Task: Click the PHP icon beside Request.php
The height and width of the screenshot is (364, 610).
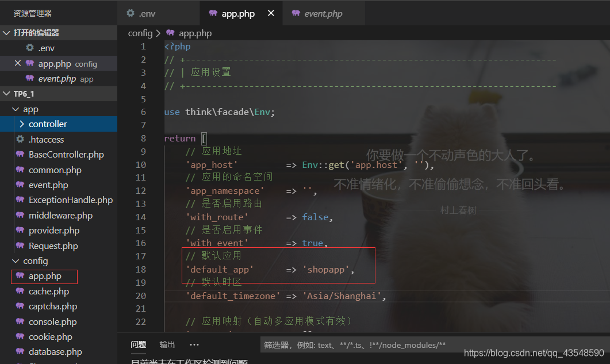Action: [x=20, y=246]
